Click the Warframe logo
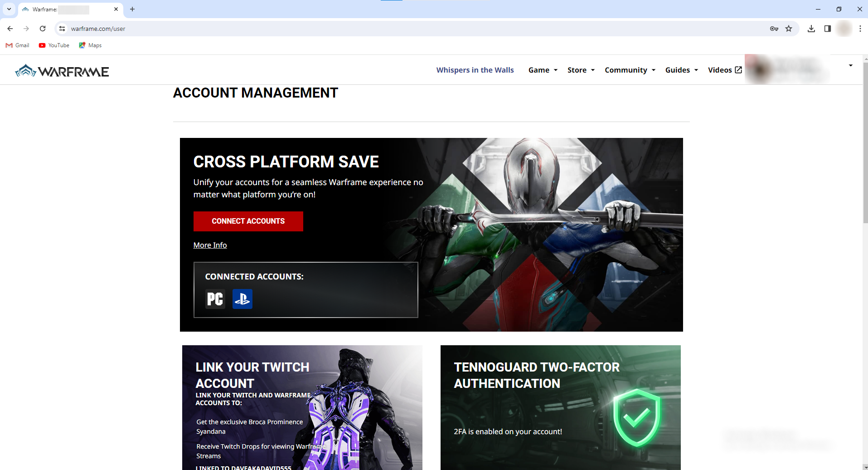The width and height of the screenshot is (868, 470). pyautogui.click(x=62, y=71)
